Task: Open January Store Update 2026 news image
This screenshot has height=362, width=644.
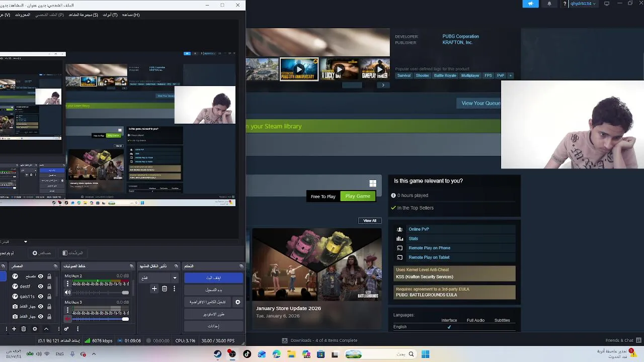Action: coord(317,264)
